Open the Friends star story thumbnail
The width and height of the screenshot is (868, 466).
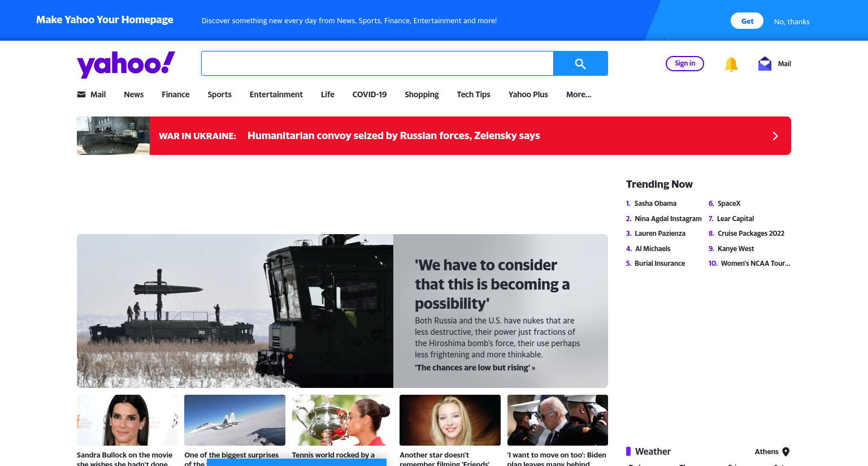click(x=450, y=420)
